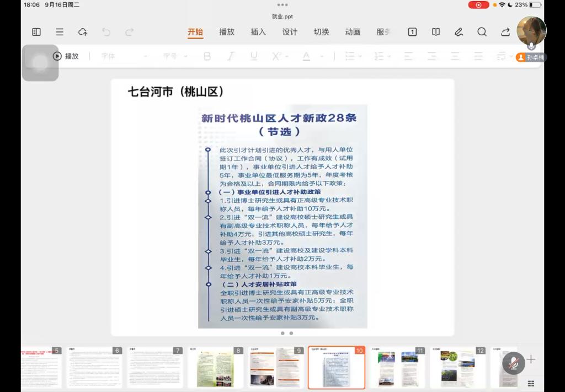Select slide 8 thumbnail
Screen dimensions: 565x392
tap(215, 367)
